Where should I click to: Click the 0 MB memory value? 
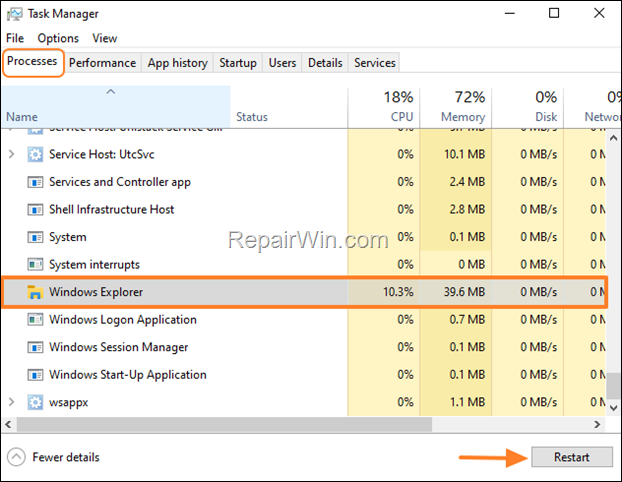tap(472, 265)
